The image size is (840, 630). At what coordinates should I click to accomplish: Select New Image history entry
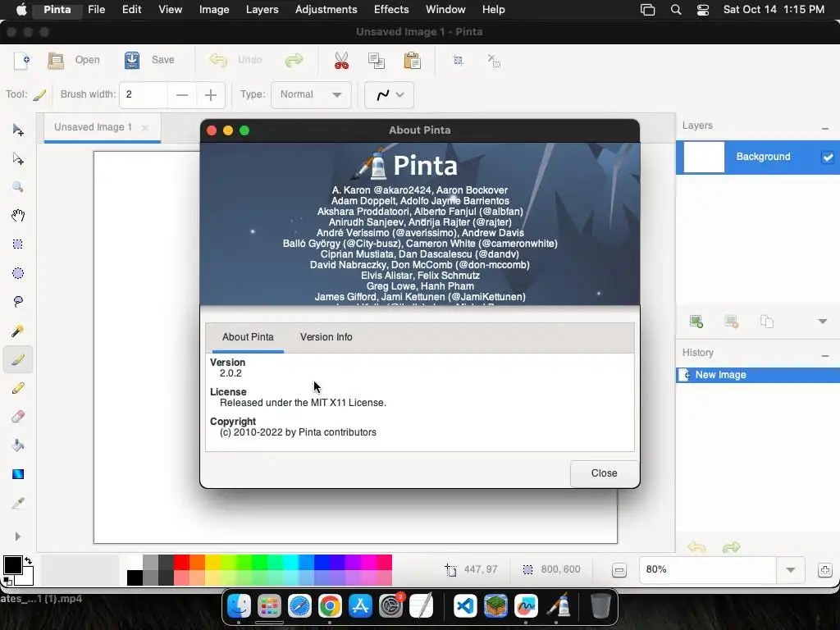(757, 375)
